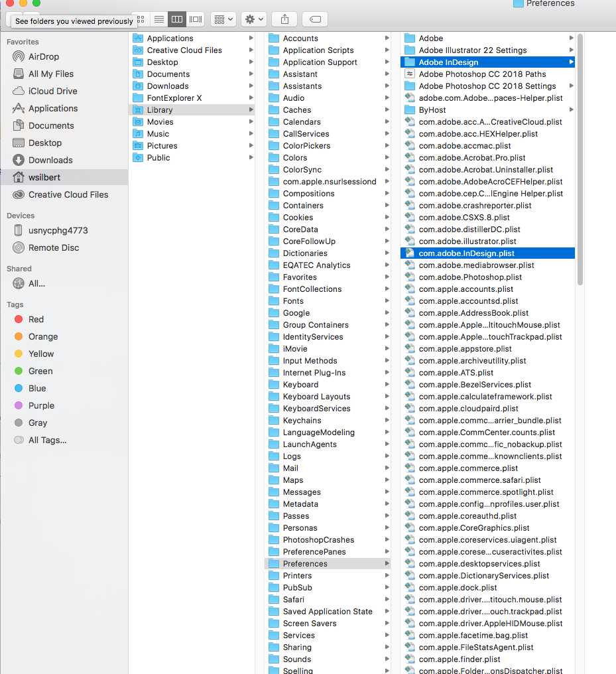Select FontExplorer X folder
This screenshot has width=616, height=674.
point(192,98)
